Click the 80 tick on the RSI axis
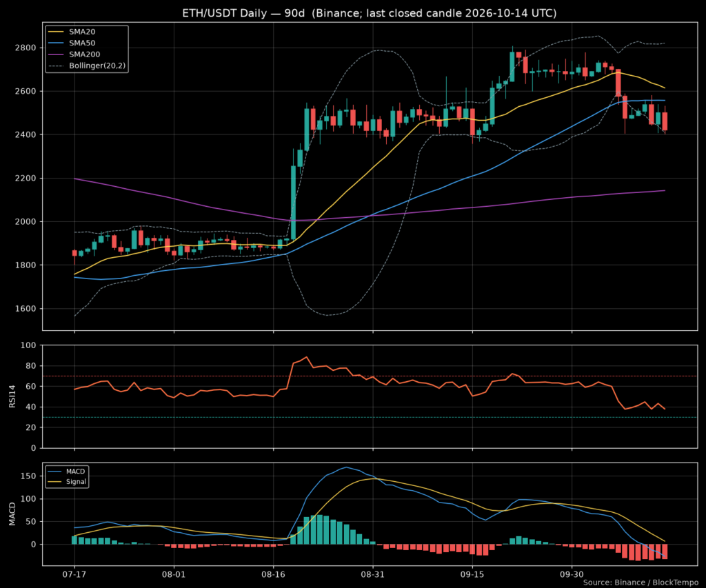706x588 pixels. [x=32, y=366]
